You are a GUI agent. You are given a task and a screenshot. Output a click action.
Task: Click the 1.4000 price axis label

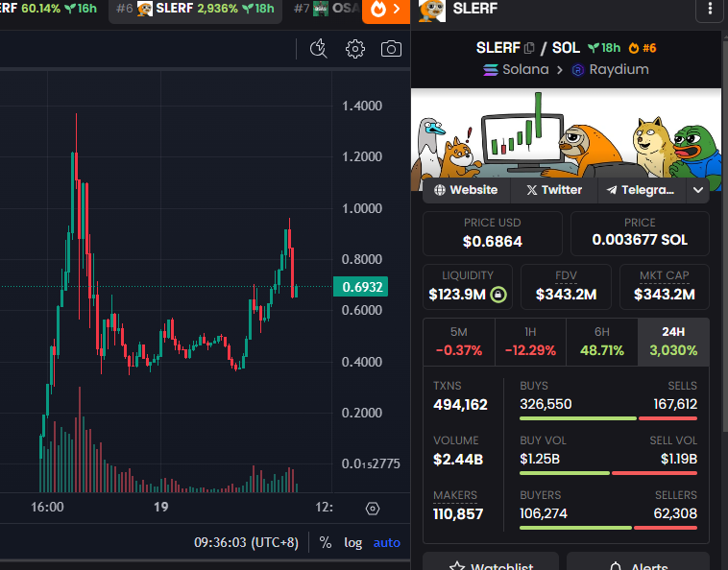(x=362, y=106)
